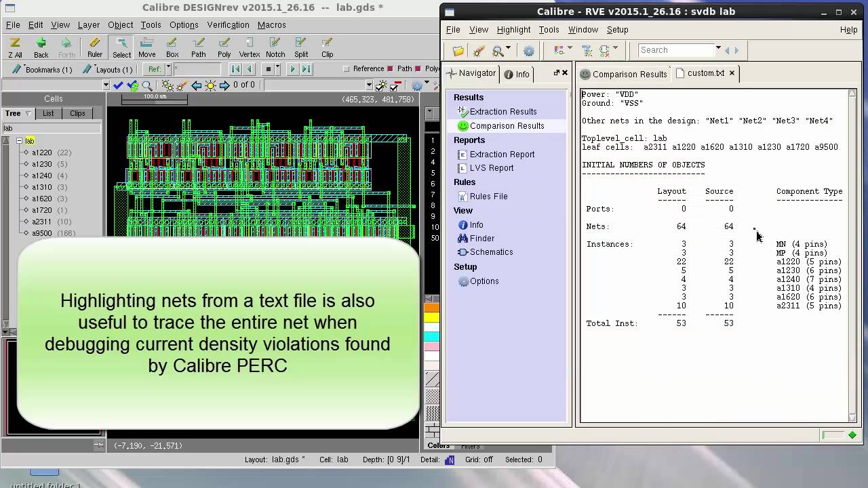Click the next highlight blue right arrow
This screenshot has width=868, height=488.
click(x=224, y=85)
